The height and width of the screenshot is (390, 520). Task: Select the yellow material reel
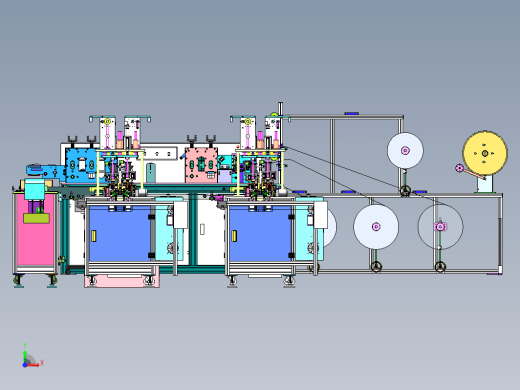tap(485, 153)
